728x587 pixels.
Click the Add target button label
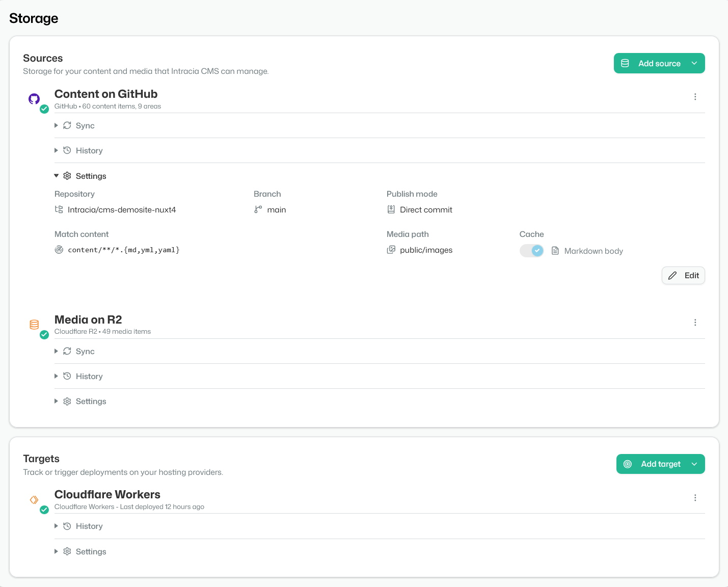pos(661,464)
